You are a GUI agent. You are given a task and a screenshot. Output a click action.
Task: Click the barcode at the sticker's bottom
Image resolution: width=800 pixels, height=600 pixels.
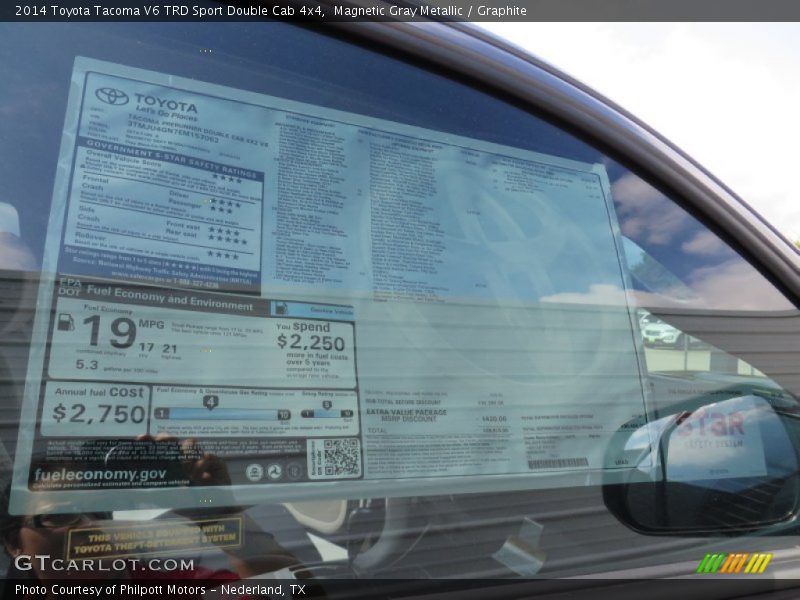[x=557, y=464]
